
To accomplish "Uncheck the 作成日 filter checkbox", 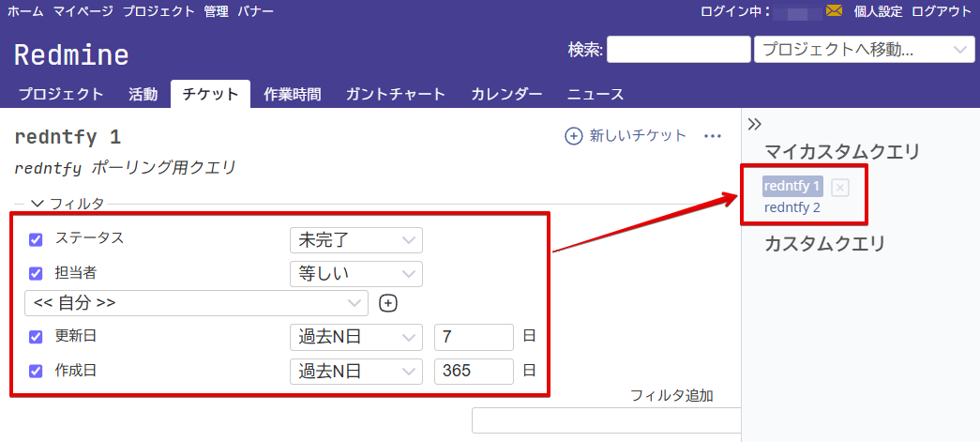I will pyautogui.click(x=36, y=371).
